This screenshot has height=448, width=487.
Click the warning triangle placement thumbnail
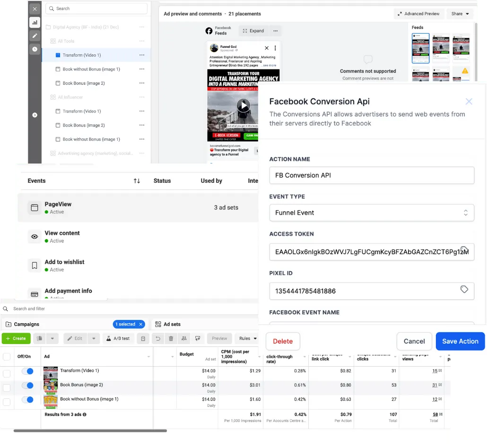tap(465, 71)
